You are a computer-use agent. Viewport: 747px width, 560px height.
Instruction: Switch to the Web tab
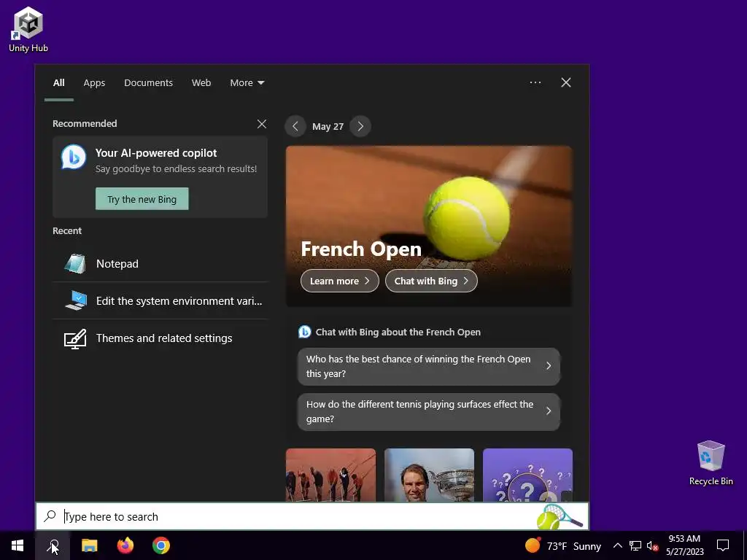click(201, 83)
